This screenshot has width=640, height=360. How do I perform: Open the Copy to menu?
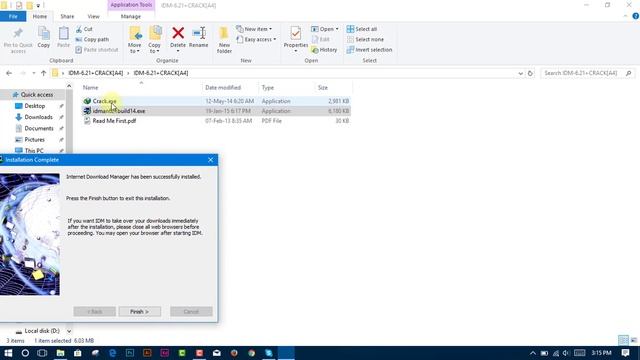click(x=155, y=40)
